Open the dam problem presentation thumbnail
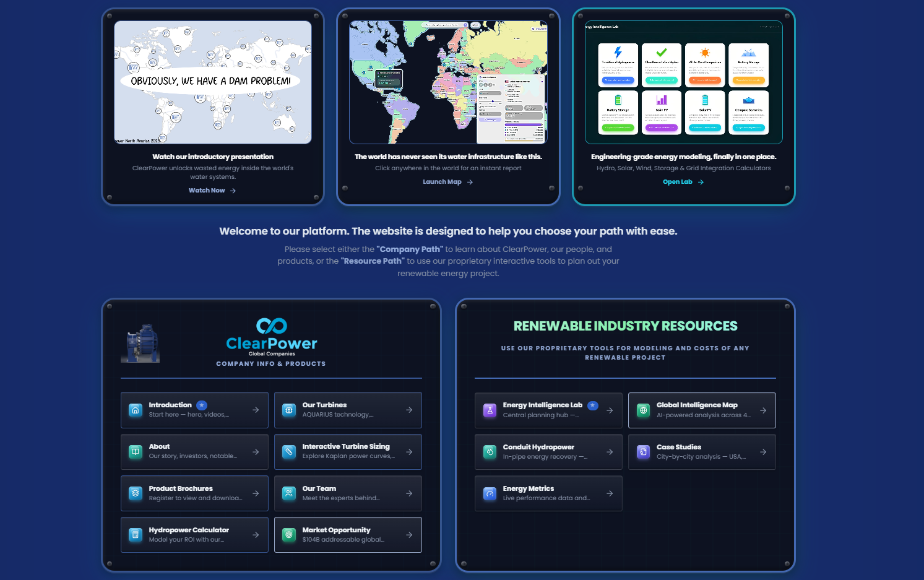This screenshot has width=924, height=580. click(213, 82)
